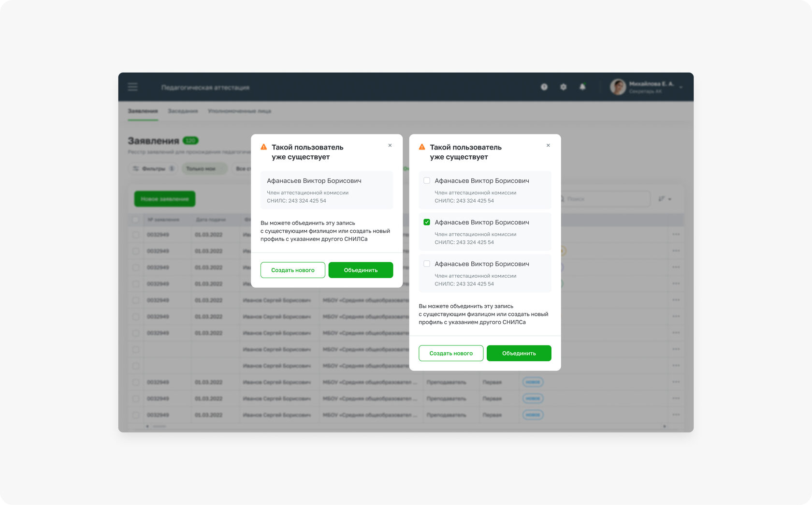Check the third Афанасьев Виктор Борисович checkbox

(427, 264)
